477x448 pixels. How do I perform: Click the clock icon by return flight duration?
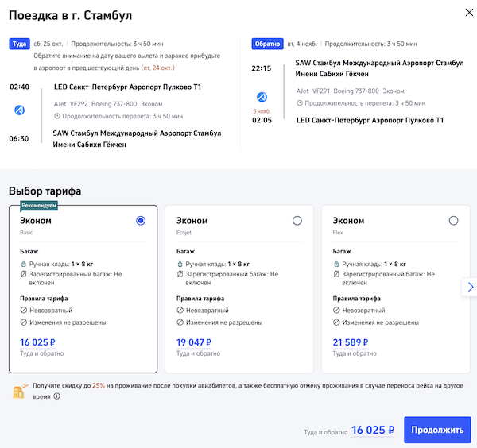pos(301,103)
